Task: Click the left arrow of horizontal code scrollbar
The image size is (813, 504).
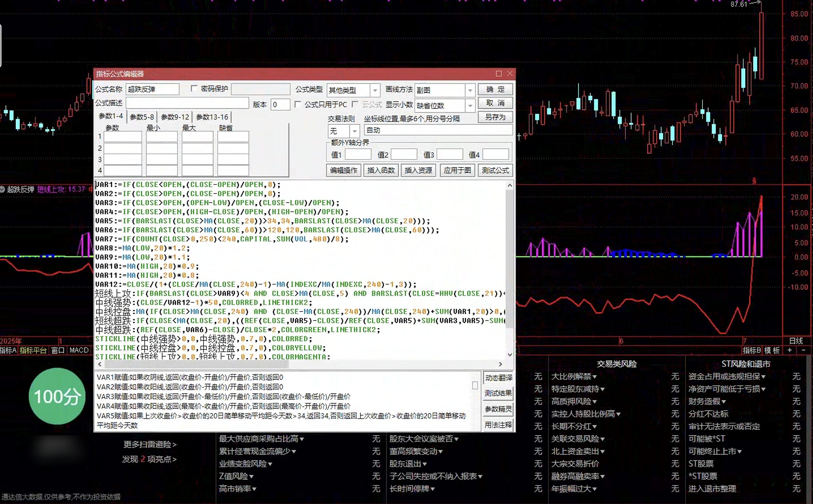Action: [100, 364]
